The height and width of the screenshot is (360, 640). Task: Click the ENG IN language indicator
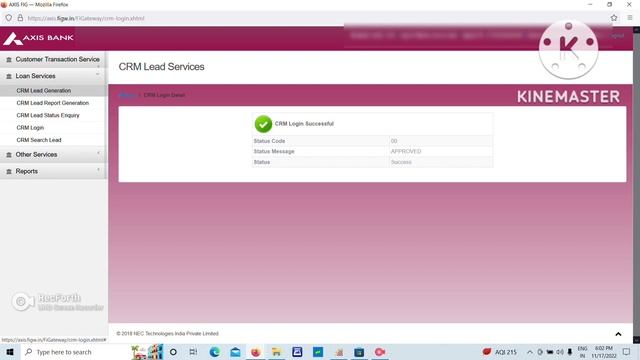582,352
